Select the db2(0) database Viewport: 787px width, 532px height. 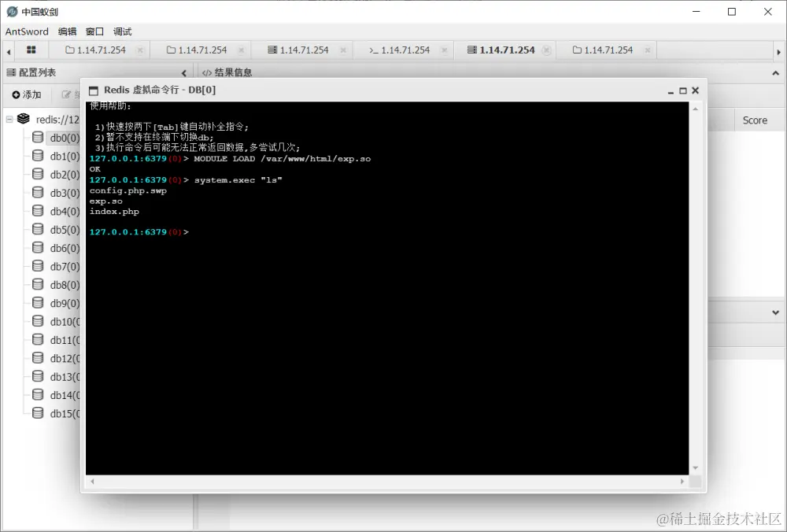point(65,175)
